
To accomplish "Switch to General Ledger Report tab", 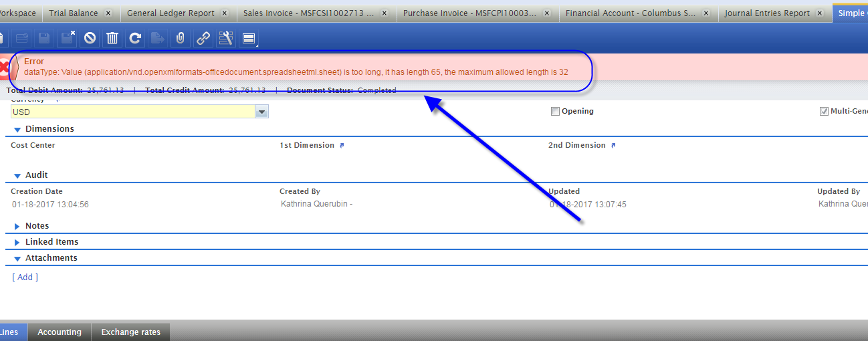I will [x=171, y=13].
